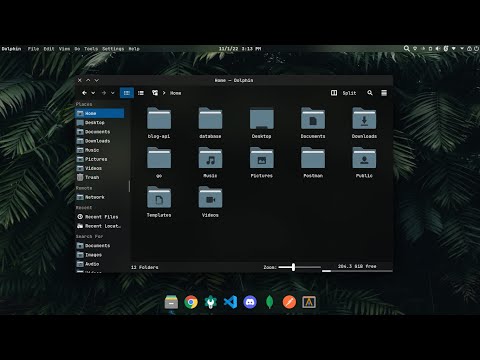Click the free disk space bar
Viewport: 480px width, 360px height.
tap(357, 271)
